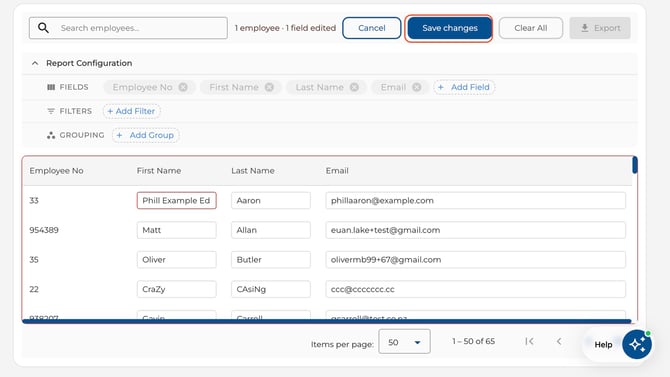Open the AI sparkle Help assistant icon

(637, 344)
